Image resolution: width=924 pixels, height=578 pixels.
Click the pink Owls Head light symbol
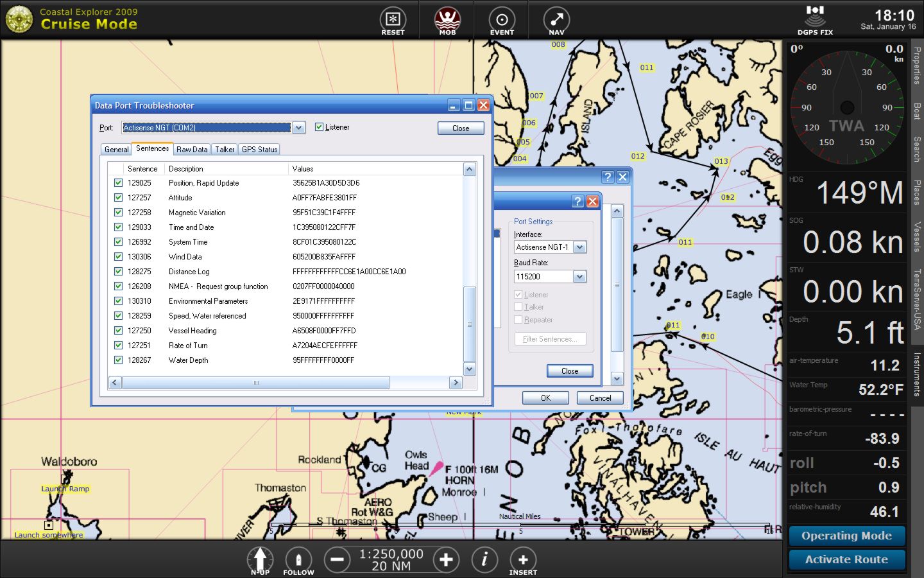pyautogui.click(x=436, y=468)
